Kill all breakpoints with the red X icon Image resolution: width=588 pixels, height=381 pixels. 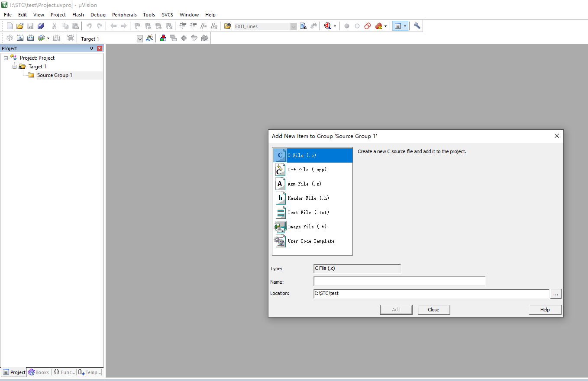point(378,26)
